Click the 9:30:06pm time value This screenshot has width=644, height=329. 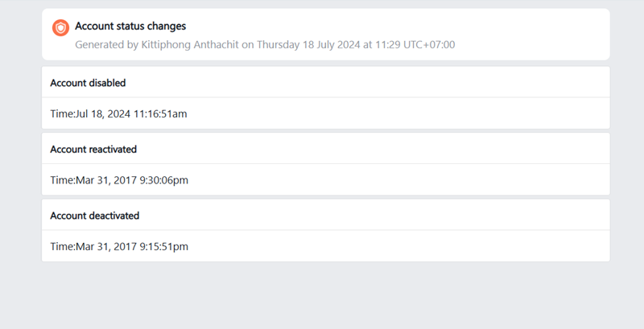pos(163,180)
